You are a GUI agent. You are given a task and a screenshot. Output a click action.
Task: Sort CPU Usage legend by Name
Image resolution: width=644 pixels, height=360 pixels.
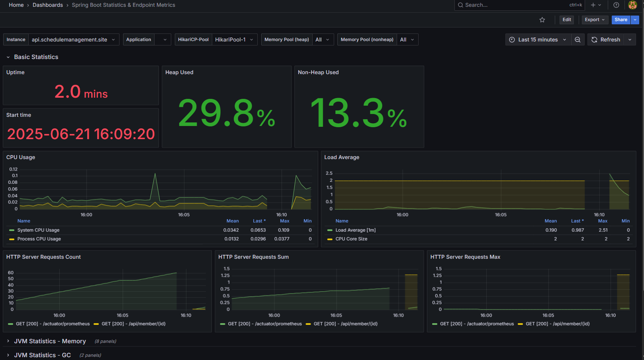point(24,221)
